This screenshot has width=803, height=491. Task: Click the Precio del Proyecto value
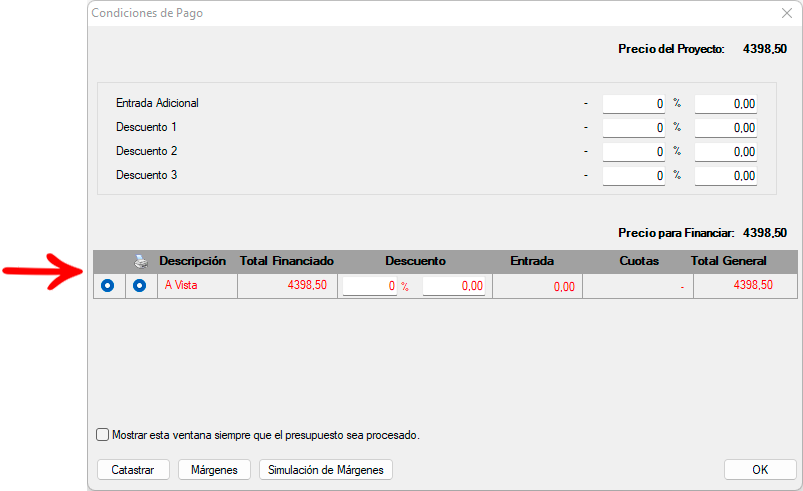point(765,49)
